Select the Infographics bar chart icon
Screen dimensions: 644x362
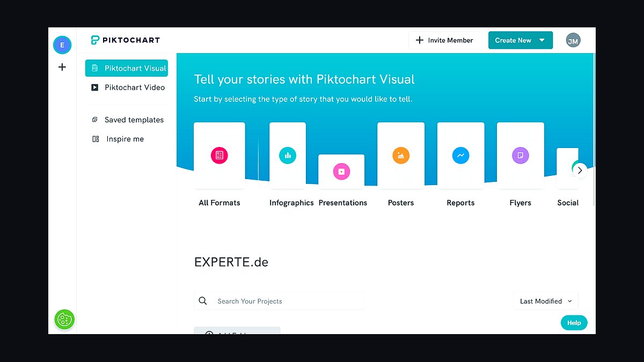(x=288, y=156)
